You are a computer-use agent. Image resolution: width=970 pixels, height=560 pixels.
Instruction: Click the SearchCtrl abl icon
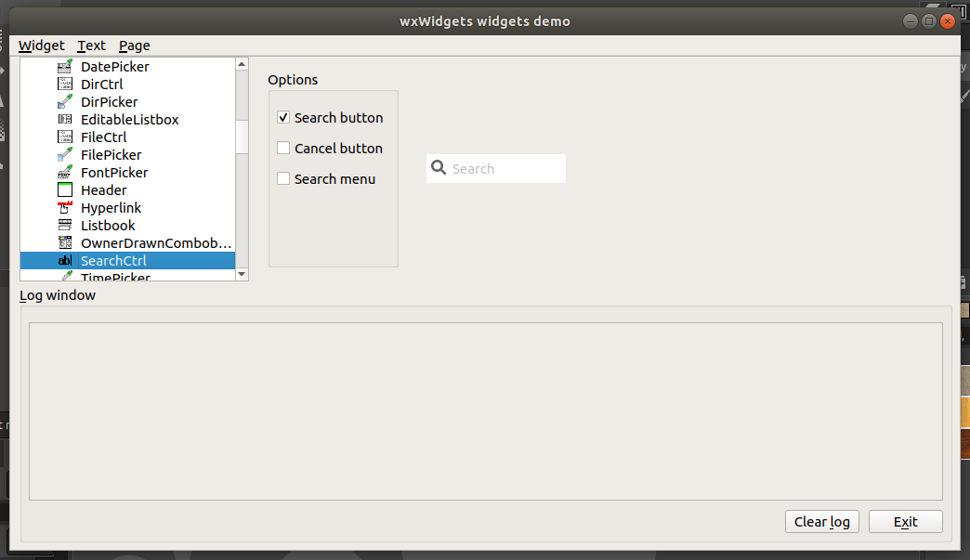pyautogui.click(x=63, y=260)
